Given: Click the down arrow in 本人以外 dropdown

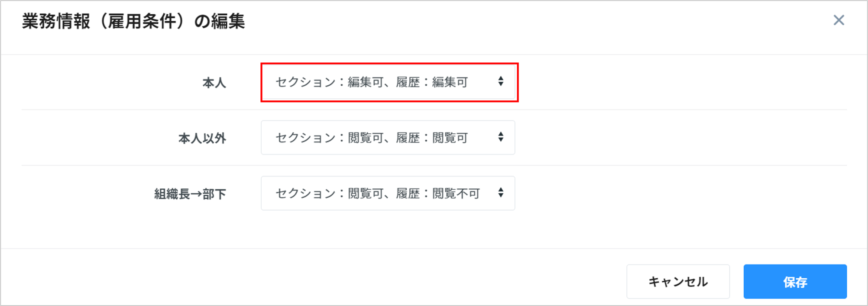Looking at the screenshot, I should (x=501, y=140).
